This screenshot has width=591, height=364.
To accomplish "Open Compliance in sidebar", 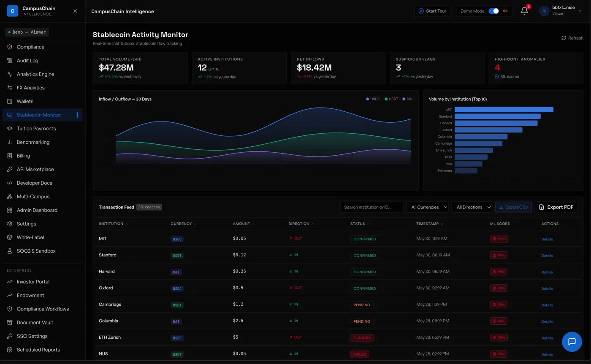I will pyautogui.click(x=42, y=47).
